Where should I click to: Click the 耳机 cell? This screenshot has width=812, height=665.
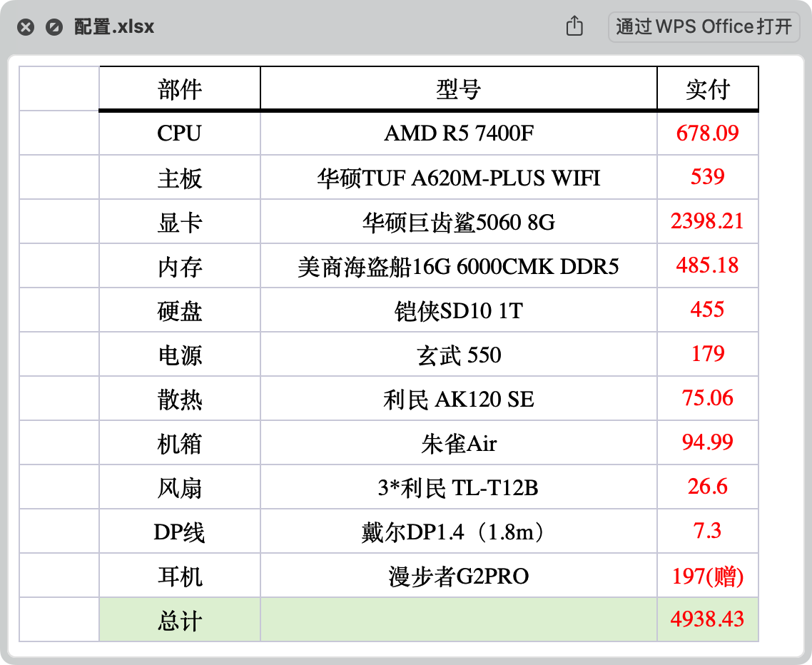[x=180, y=575]
